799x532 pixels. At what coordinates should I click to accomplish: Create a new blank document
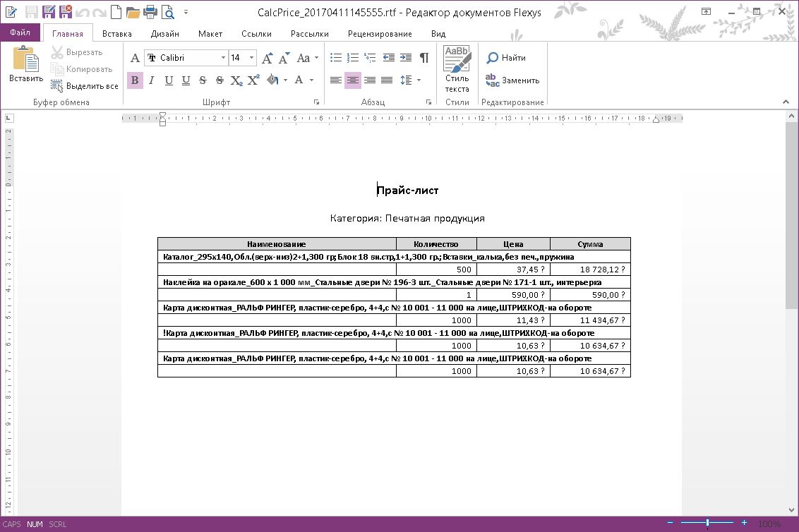tap(116, 12)
